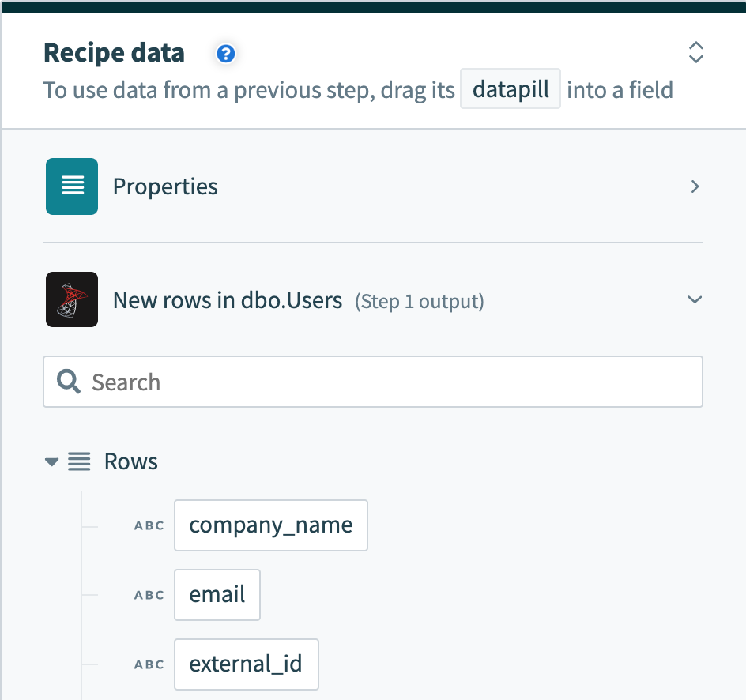
Task: Click the ABC type icon beside external_id
Action: [149, 664]
